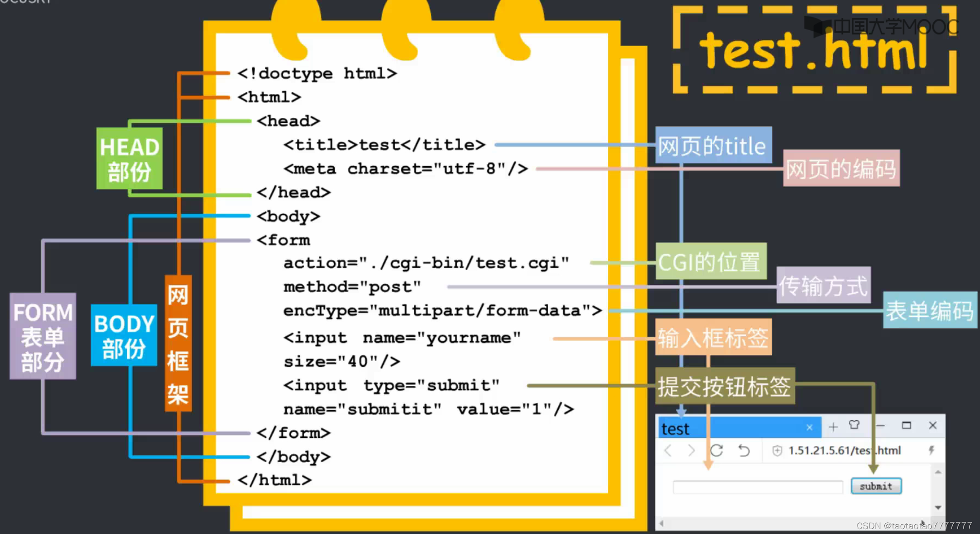
Task: Click the submit button in browser preview
Action: 876,485
